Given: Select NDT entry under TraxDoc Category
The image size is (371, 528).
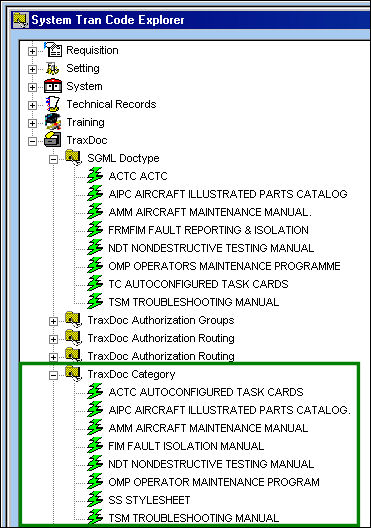Looking at the screenshot, I should tap(211, 464).
